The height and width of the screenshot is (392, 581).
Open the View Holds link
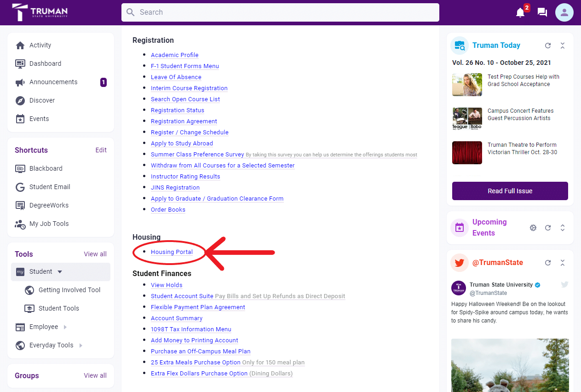(167, 285)
